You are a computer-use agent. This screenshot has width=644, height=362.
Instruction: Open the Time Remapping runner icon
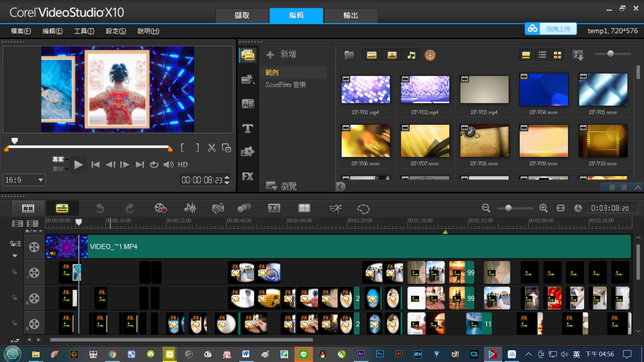click(x=335, y=209)
